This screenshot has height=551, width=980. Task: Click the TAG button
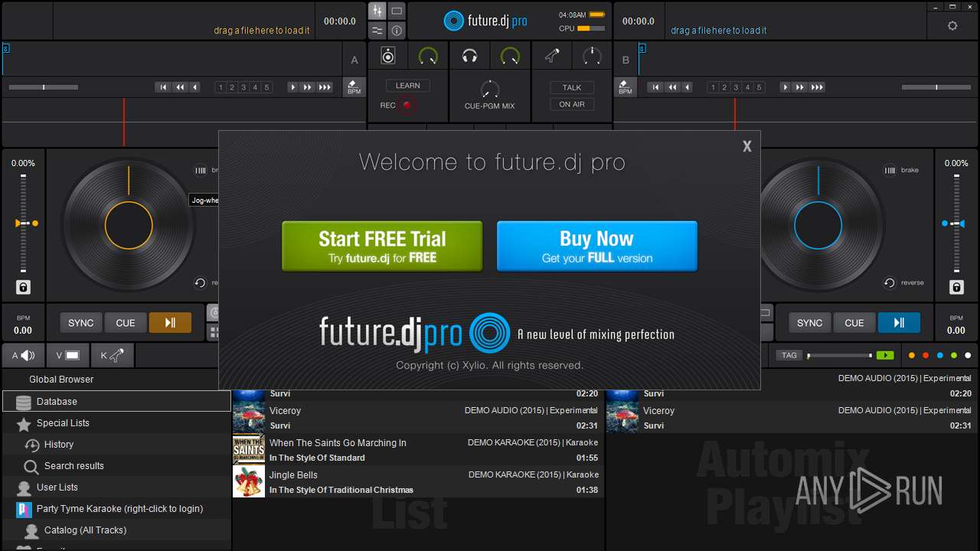(x=789, y=355)
